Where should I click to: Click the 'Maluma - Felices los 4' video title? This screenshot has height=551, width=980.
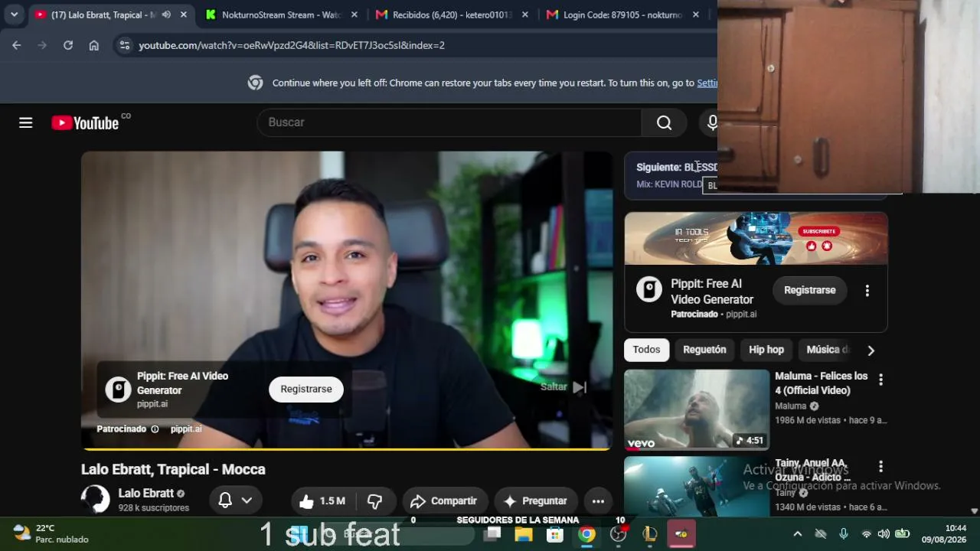pyautogui.click(x=822, y=383)
